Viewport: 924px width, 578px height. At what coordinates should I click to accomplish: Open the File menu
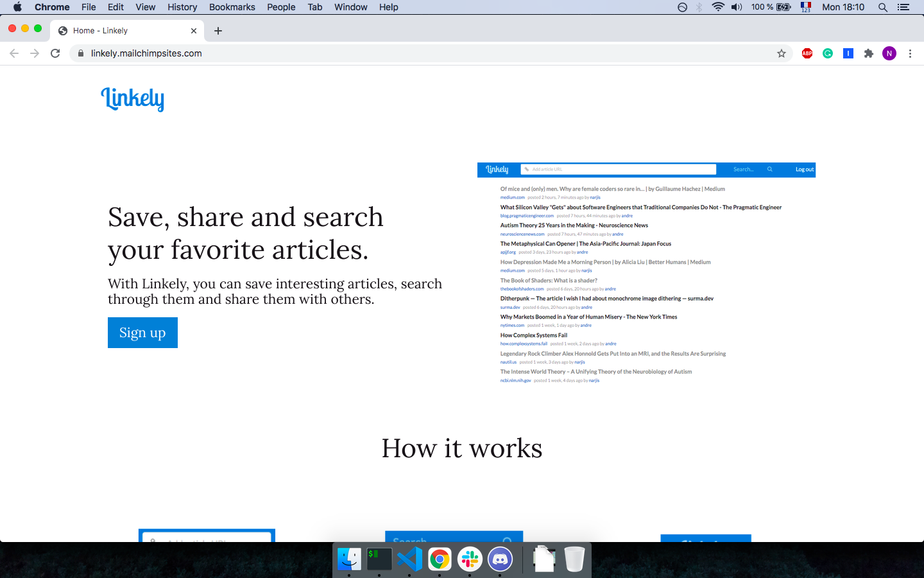pos(89,7)
